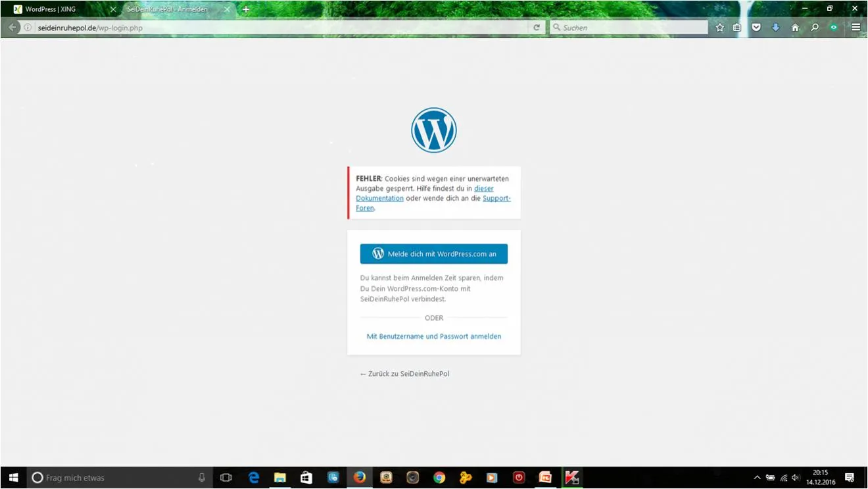
Task: Click the Cortana 'Frag mich etwas' search box
Action: [x=120, y=478]
